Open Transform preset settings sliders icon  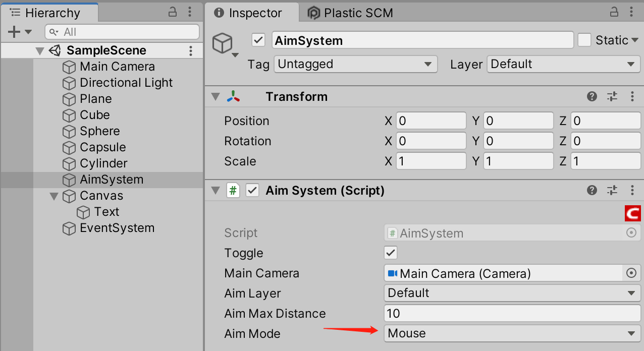coord(612,96)
